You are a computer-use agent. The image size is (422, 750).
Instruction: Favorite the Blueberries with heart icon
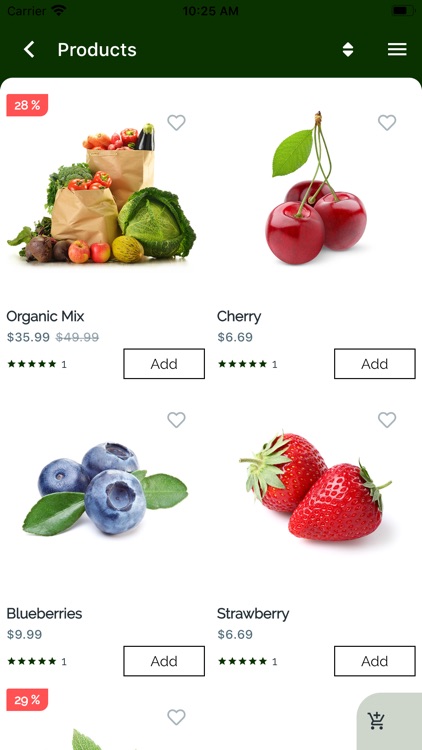pos(176,419)
